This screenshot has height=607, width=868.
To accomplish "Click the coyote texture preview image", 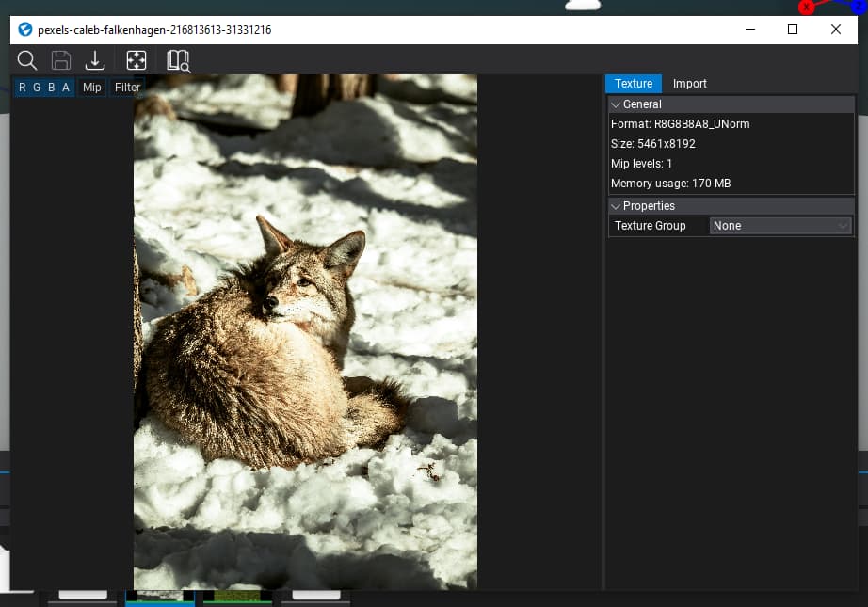I will tap(305, 331).
